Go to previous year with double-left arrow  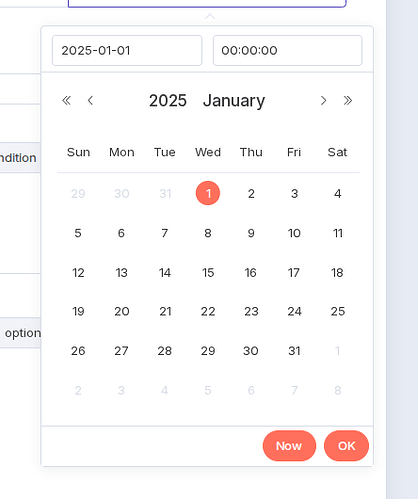tap(66, 100)
